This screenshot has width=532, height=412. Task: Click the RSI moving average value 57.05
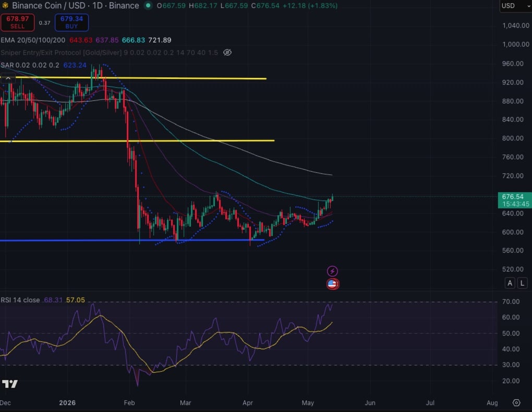(x=75, y=300)
